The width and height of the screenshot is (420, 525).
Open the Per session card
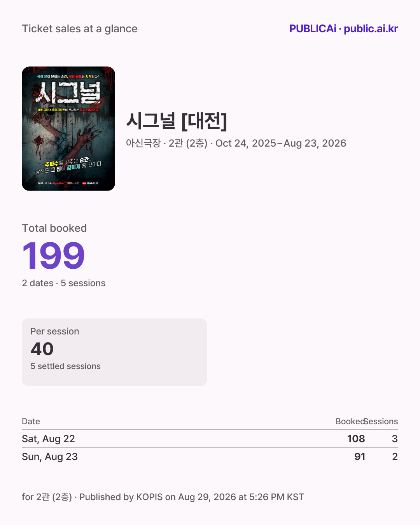(114, 352)
